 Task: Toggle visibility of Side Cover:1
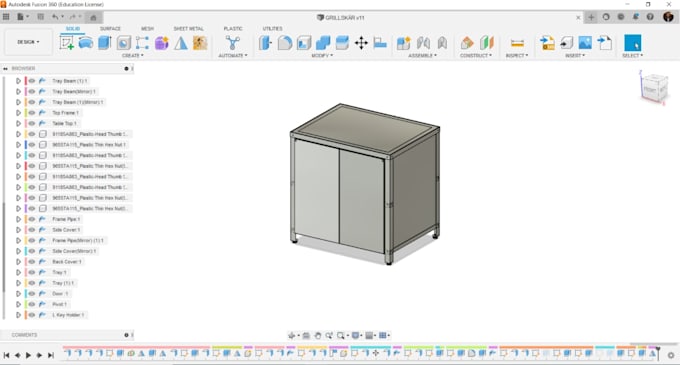(x=32, y=230)
